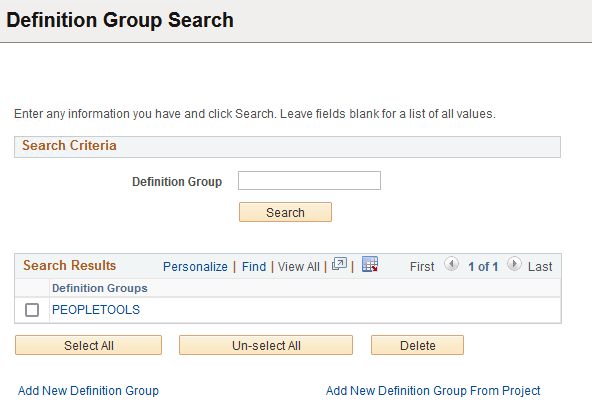Click the Zoom grid popup icon
This screenshot has width=592, height=407.
click(x=339, y=264)
